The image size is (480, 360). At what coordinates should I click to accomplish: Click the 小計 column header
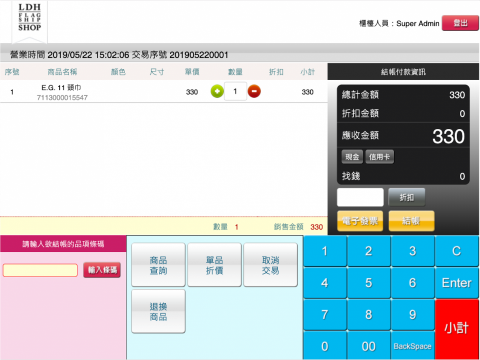coord(307,72)
